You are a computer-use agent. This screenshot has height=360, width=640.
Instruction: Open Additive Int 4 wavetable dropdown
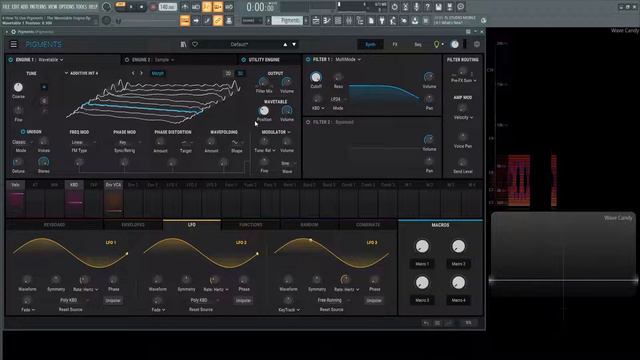coord(82,73)
